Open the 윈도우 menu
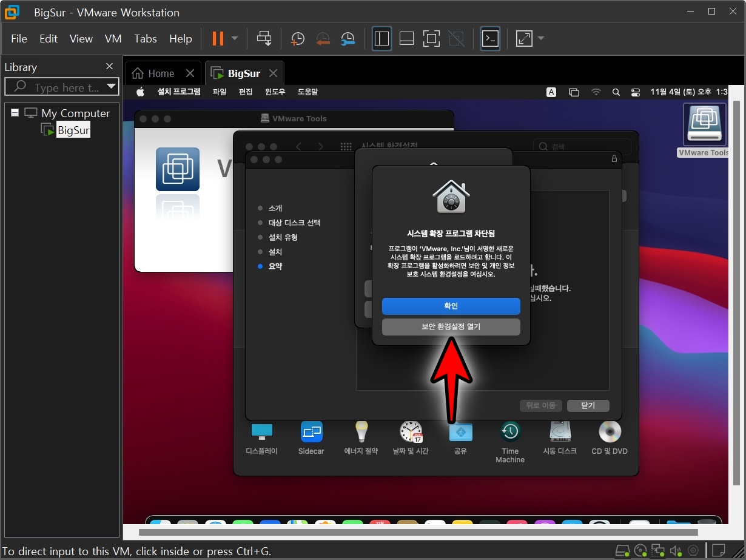The height and width of the screenshot is (560, 746). pos(275,92)
